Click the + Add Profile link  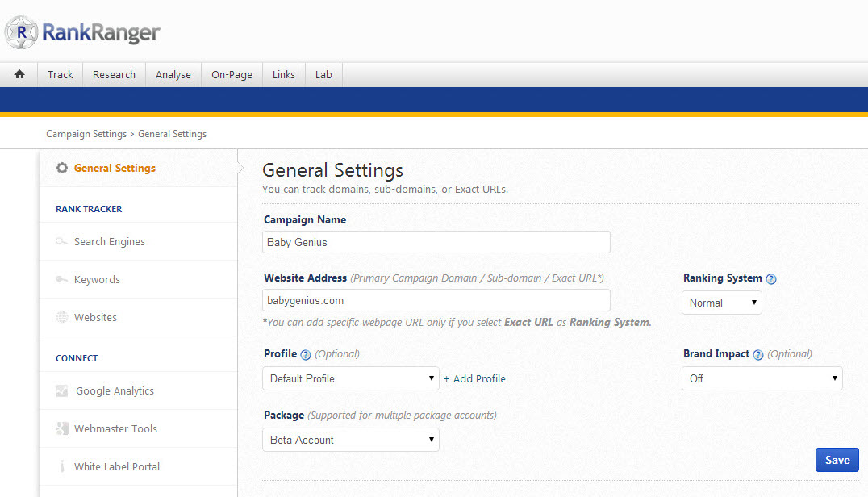(x=475, y=378)
